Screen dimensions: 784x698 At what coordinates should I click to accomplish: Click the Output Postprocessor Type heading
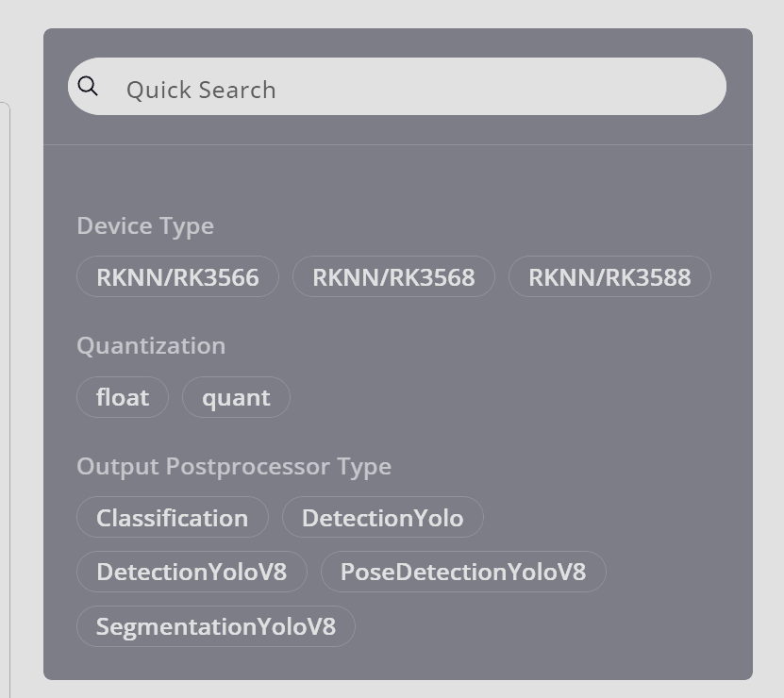tap(234, 467)
